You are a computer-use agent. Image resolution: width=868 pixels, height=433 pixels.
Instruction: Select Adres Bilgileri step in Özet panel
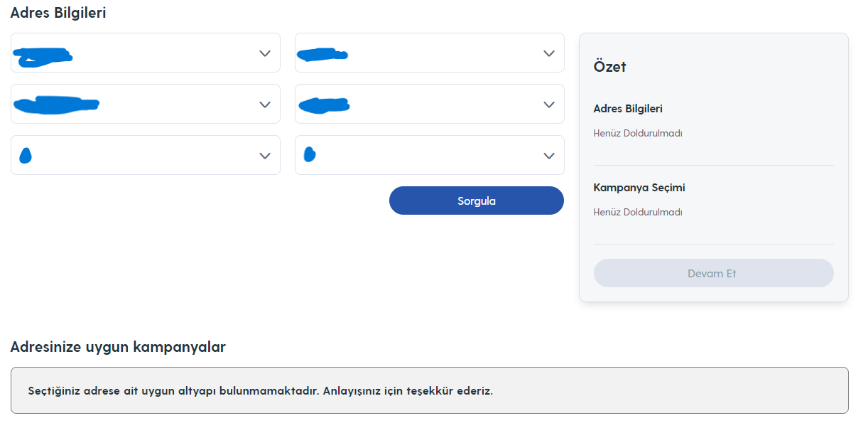(628, 109)
